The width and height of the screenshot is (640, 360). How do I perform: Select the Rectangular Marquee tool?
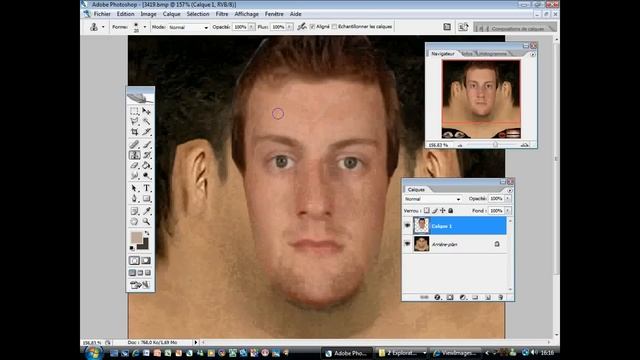point(134,111)
